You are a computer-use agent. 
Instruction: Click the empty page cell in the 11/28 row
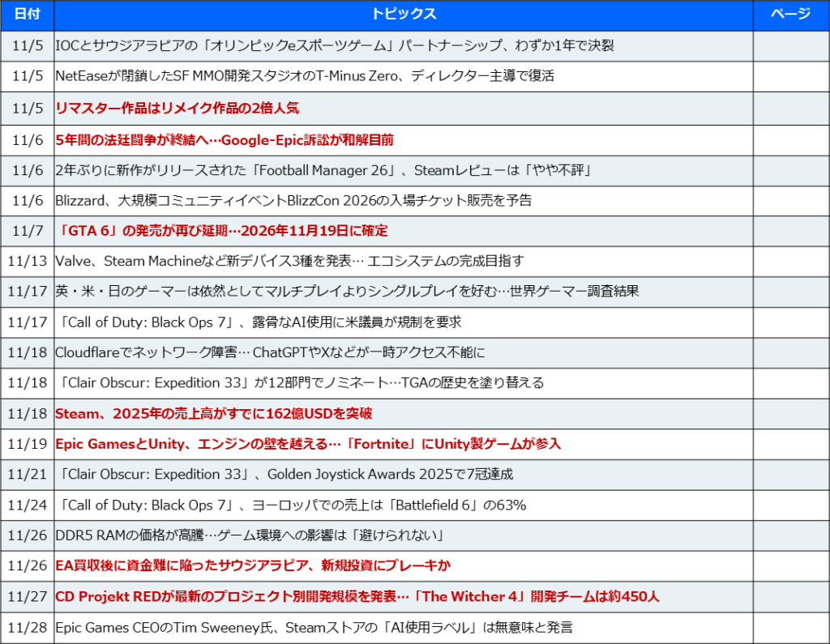(x=789, y=627)
